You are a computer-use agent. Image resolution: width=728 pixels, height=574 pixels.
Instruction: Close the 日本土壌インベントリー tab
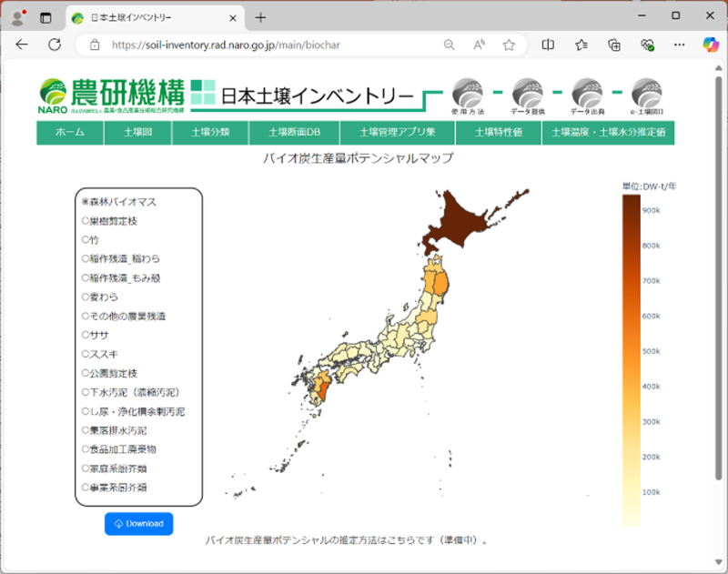point(233,18)
